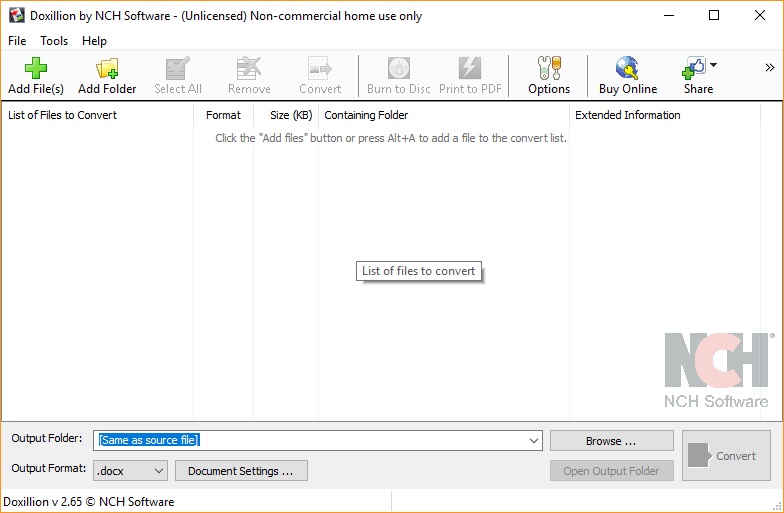Screen dimensions: 784x513
Task: Click the Format column header
Action: click(224, 115)
